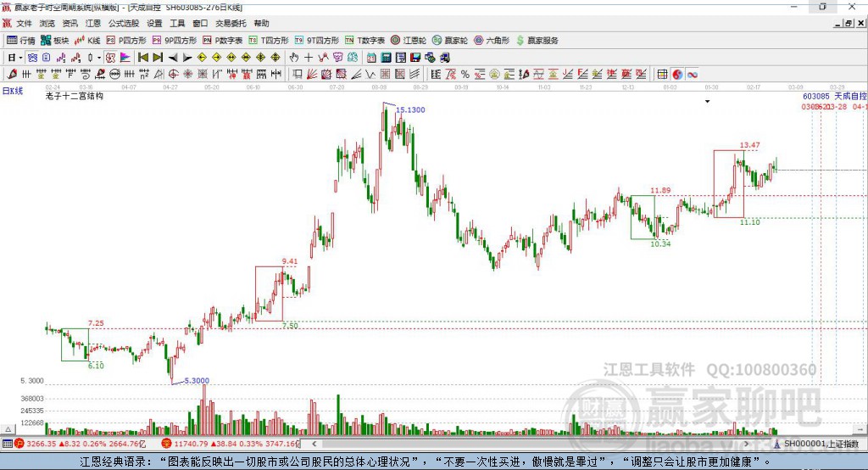
Task: Open the P四方形 square tool
Action: [126, 41]
